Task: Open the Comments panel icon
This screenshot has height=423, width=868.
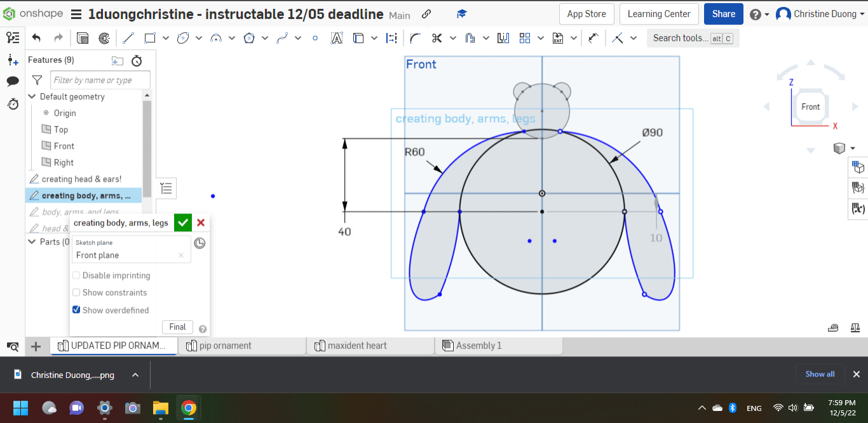Action: tap(13, 81)
